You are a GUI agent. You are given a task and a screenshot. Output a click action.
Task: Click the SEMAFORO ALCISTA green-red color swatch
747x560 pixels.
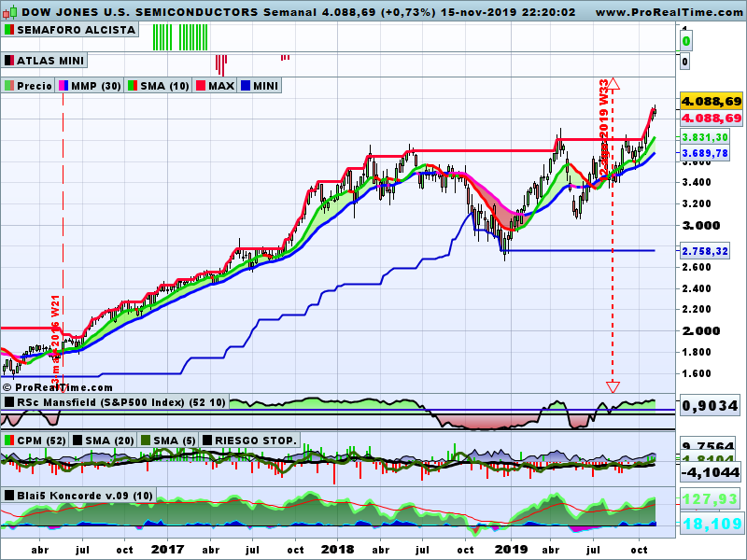point(9,30)
